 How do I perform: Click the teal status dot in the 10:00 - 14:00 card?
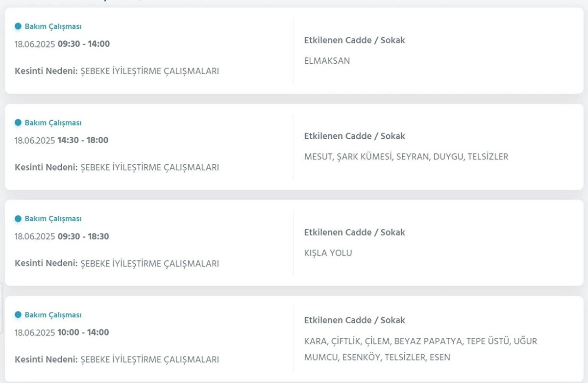pos(18,315)
